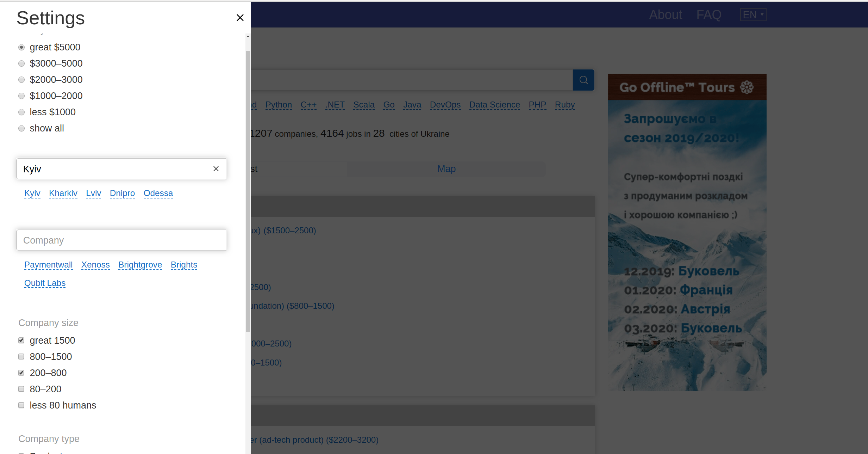Screen dimensions: 868x454
Task: Select the Qubit Labs company
Action: click(x=45, y=283)
